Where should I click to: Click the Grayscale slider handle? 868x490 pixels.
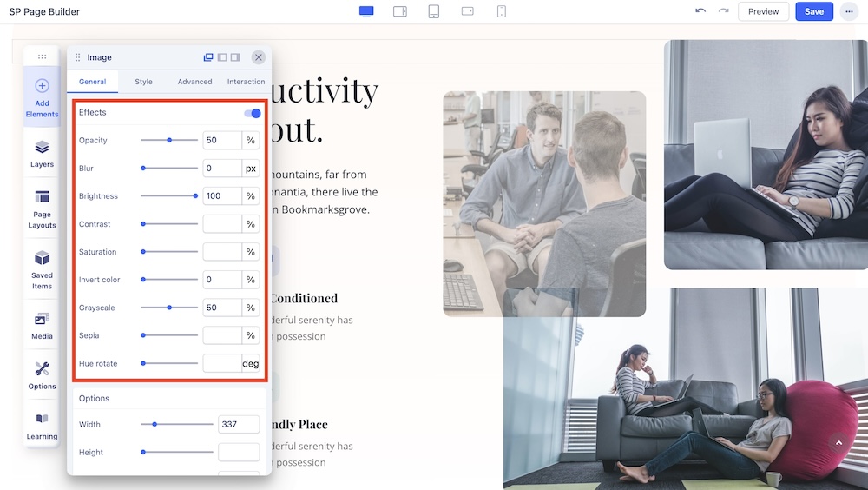(169, 308)
